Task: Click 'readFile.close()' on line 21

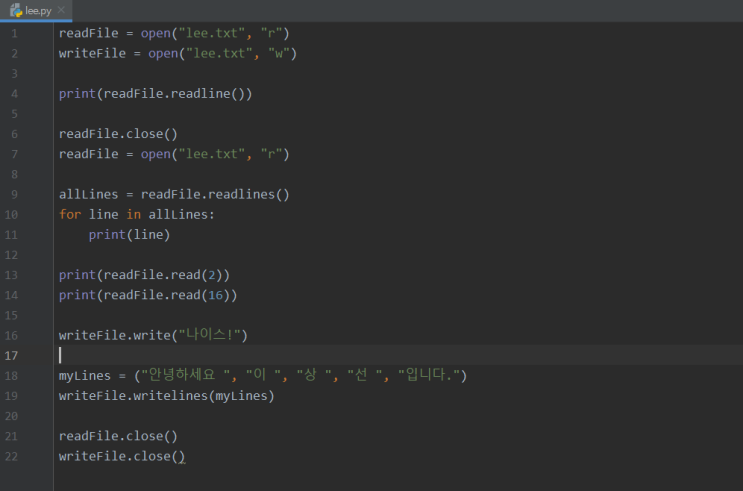Action: coord(118,436)
